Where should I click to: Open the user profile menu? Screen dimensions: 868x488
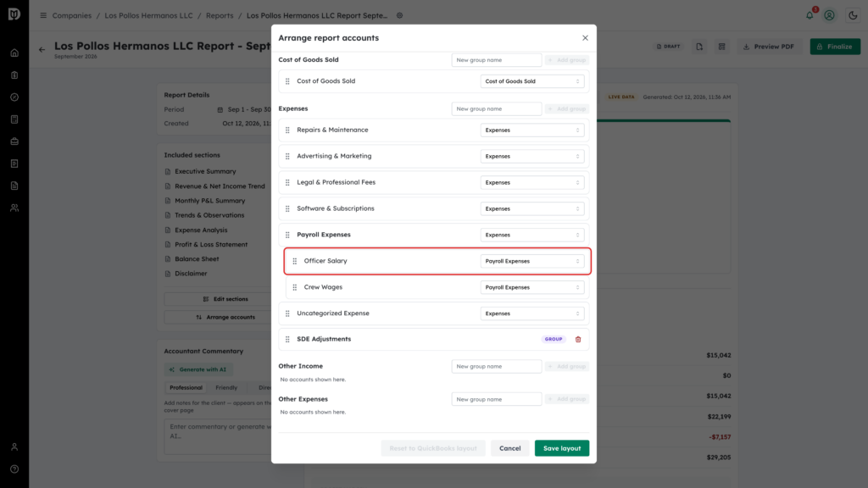pos(829,15)
